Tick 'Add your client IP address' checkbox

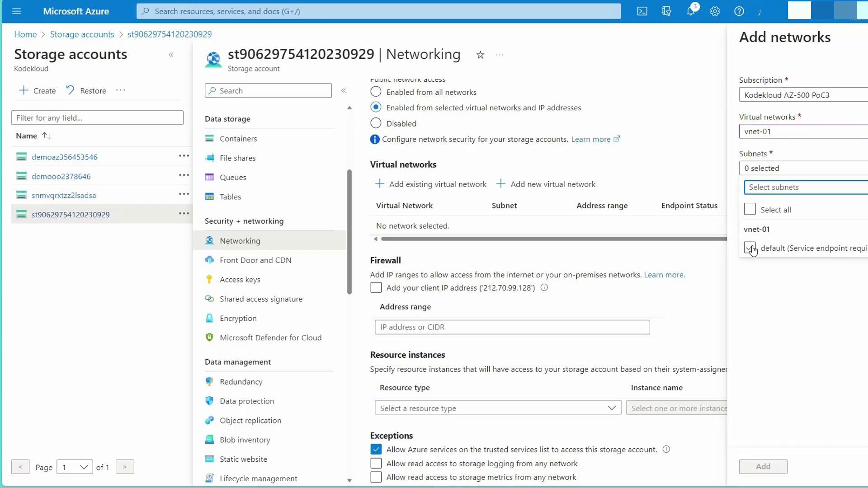click(x=376, y=288)
